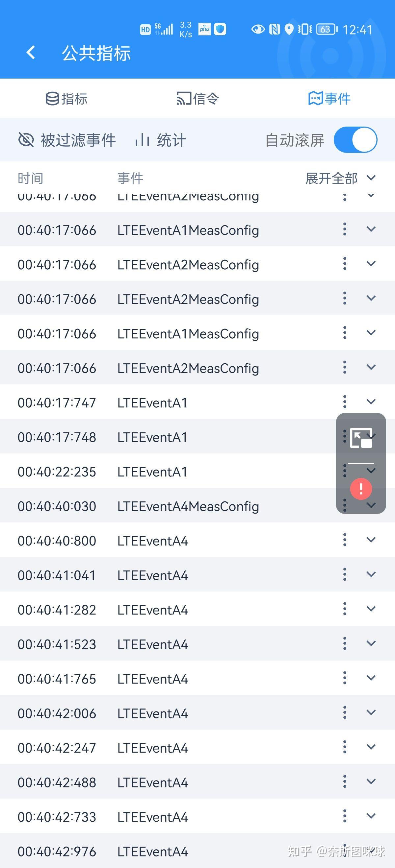This screenshot has height=868, width=395.
Task: Expand the 00:40:42:733 LTEEventA4 row
Action: 371,816
